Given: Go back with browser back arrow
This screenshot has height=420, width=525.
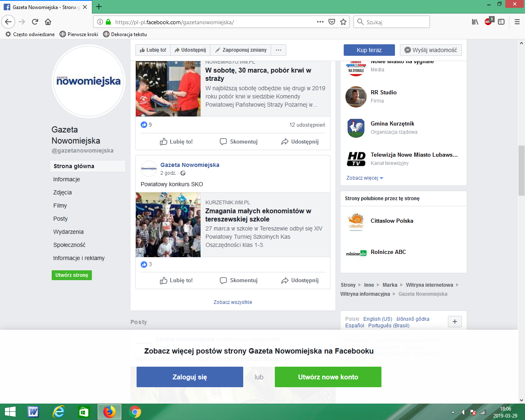Looking at the screenshot, I should 8,22.
